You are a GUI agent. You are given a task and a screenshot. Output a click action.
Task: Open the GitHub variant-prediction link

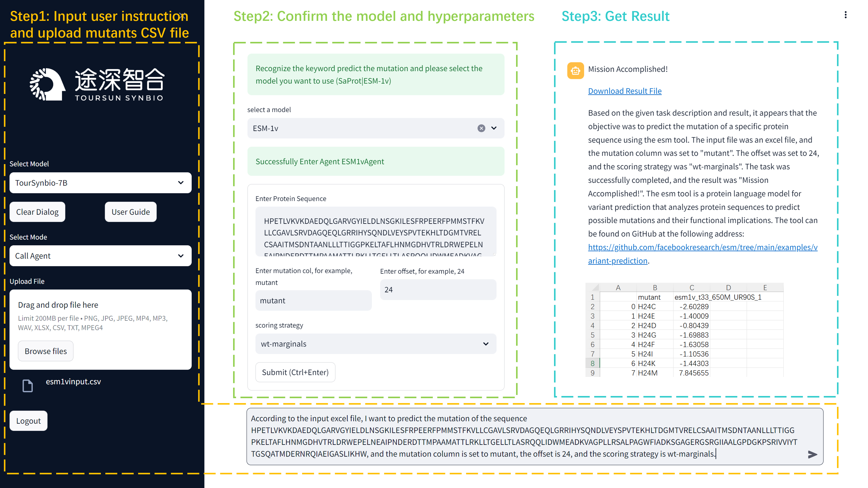coord(702,247)
